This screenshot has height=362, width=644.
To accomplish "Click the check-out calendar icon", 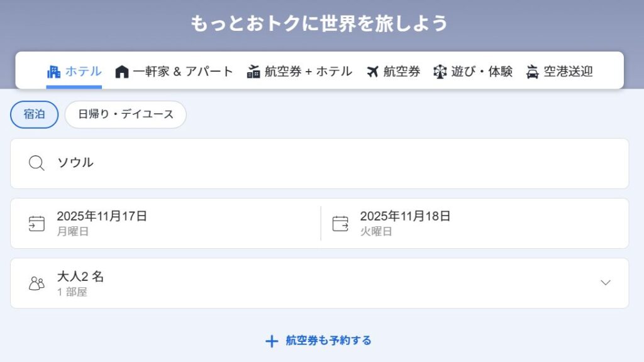I will pos(340,223).
